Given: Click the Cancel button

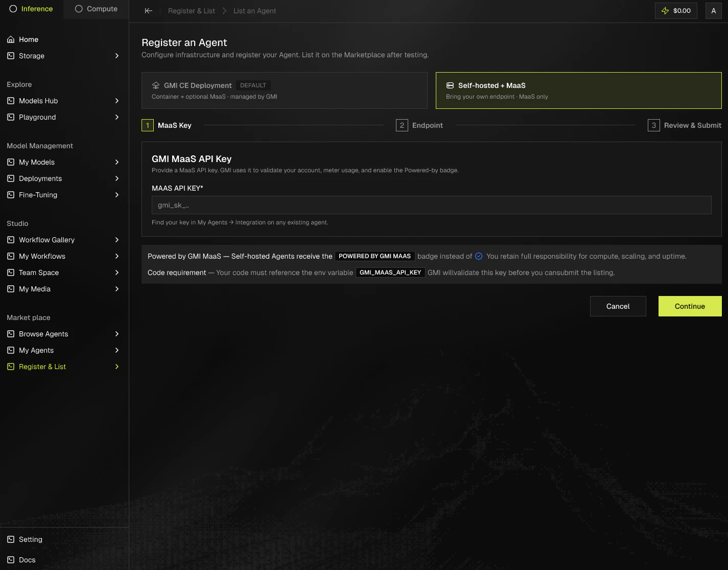Looking at the screenshot, I should 618,306.
